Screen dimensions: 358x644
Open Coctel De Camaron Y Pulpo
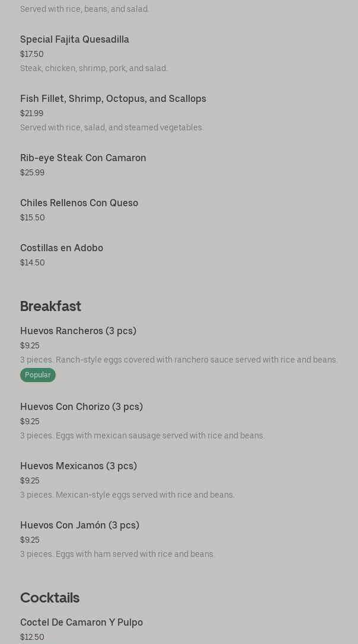[x=81, y=622]
